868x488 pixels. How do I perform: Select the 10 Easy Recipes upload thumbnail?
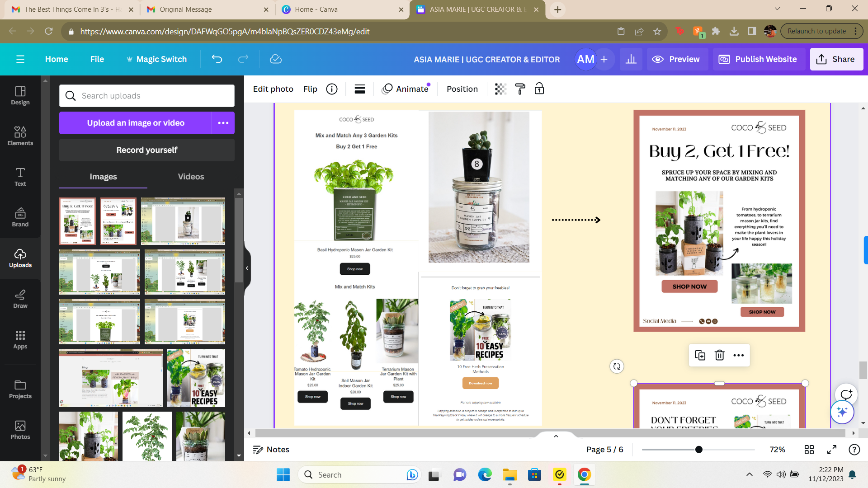click(x=196, y=378)
